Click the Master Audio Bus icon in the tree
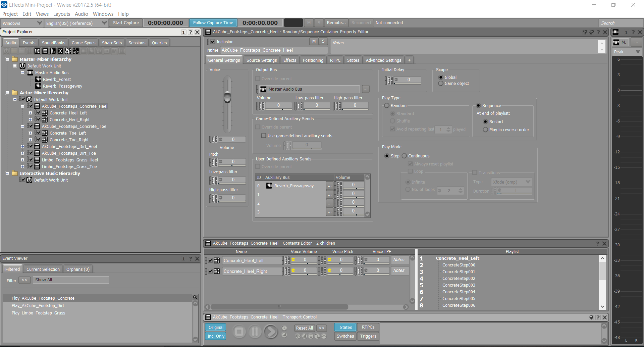 [x=30, y=72]
